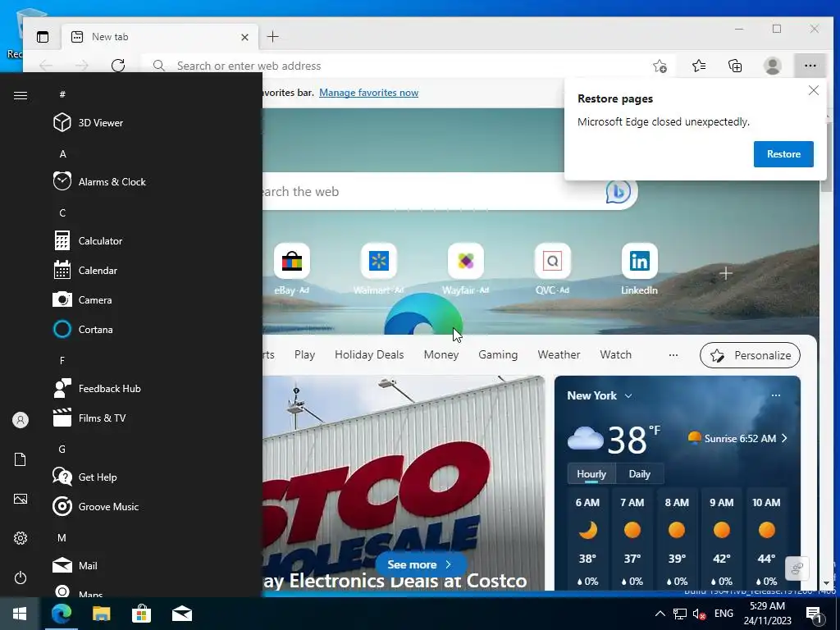The height and width of the screenshot is (630, 840).
Task: Select the New tab tab
Action: (x=160, y=36)
